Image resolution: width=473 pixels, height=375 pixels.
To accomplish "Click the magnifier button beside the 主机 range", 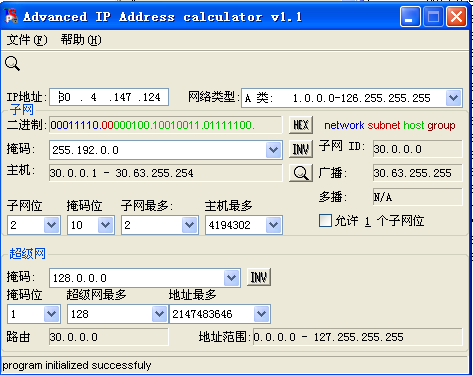I will 301,173.
